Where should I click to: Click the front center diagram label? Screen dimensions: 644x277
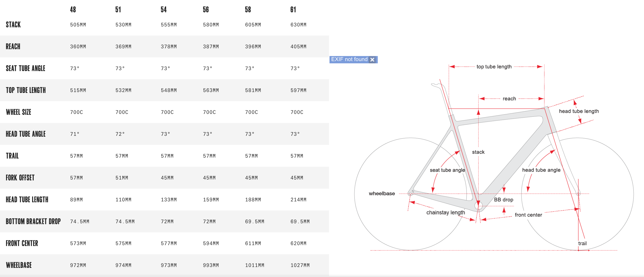tap(528, 215)
